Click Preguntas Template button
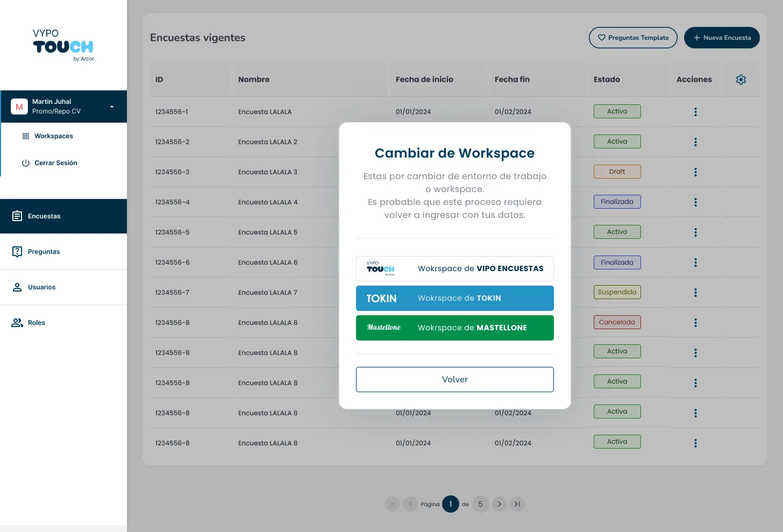Screen dimensions: 783x532 633,38
